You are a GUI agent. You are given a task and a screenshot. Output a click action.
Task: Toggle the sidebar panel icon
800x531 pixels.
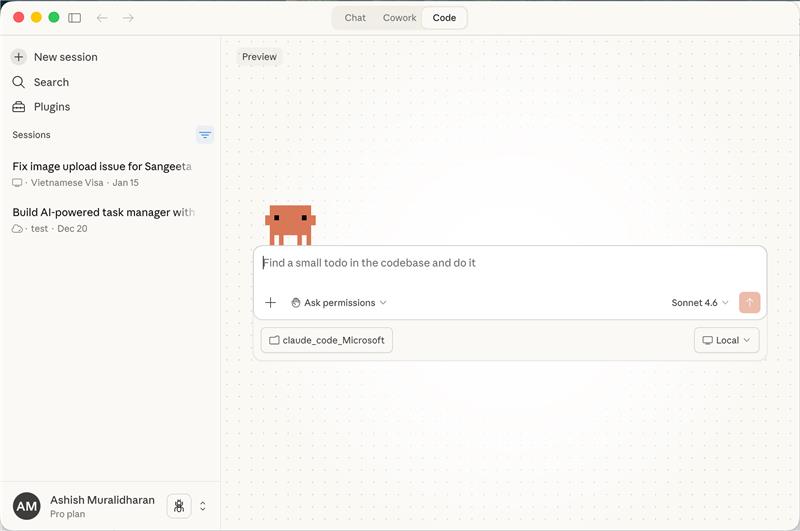74,18
